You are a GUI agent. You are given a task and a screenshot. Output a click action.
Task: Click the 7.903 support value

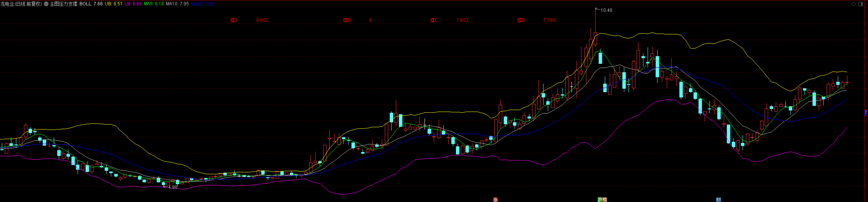(x=462, y=20)
